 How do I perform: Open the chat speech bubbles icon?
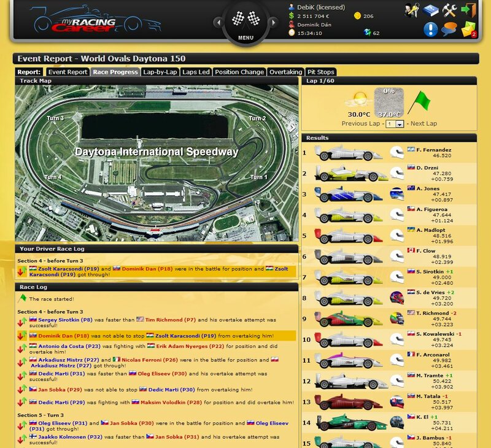448,29
